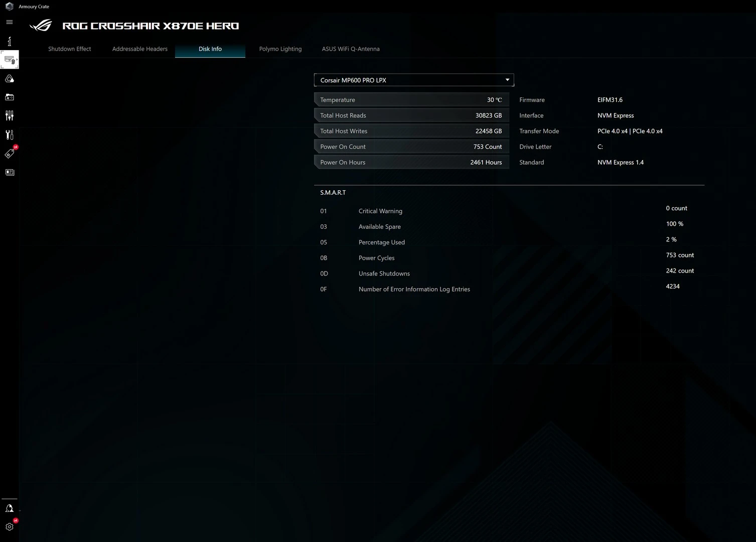Click the ROG logo in header
Viewport: 756px width, 542px height.
(x=41, y=26)
